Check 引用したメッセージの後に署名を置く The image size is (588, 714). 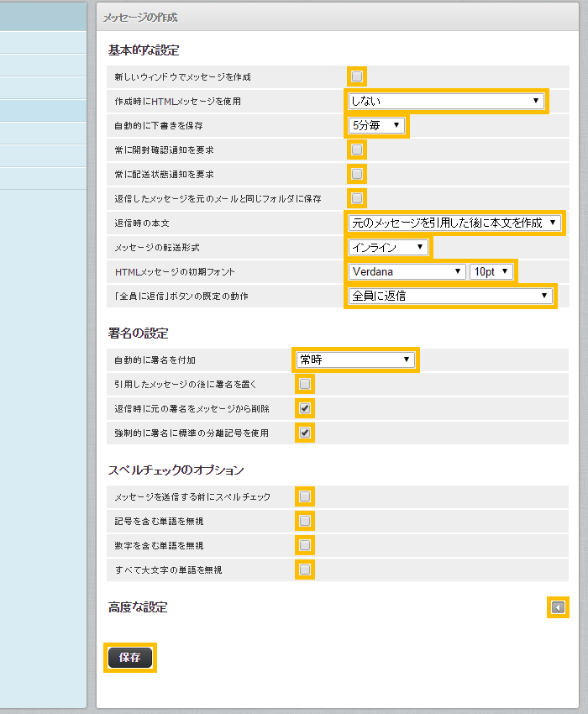(305, 384)
